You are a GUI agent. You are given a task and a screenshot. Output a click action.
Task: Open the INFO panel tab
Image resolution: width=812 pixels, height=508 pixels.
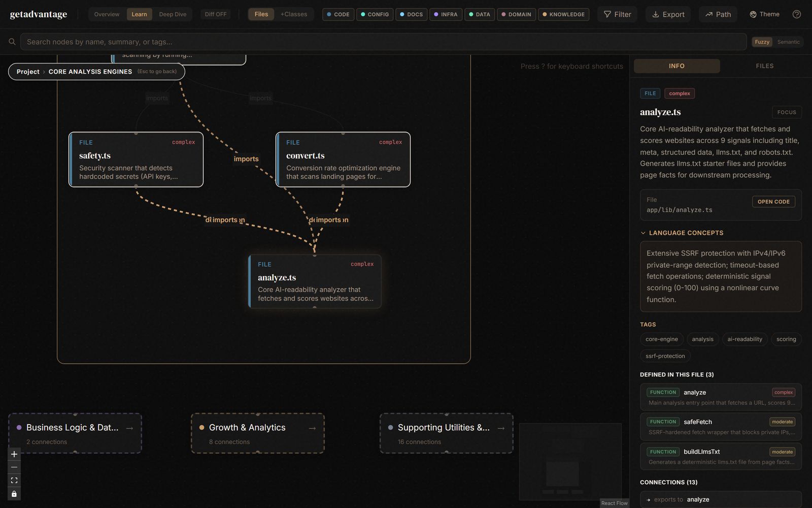(676, 66)
